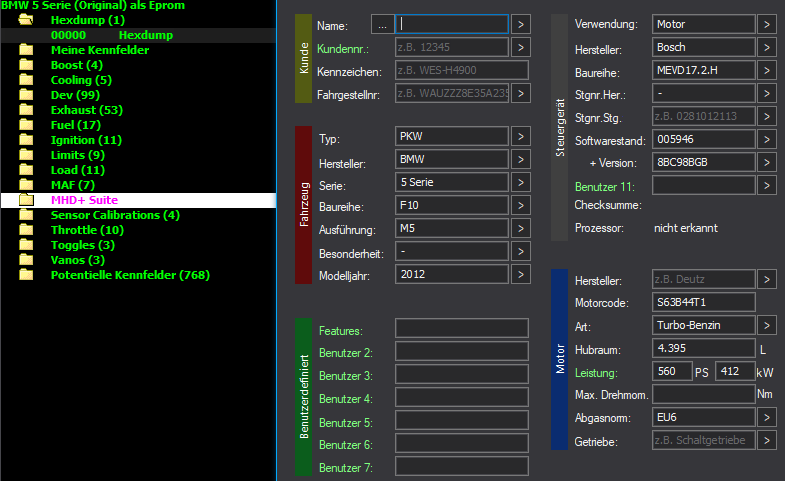This screenshot has height=481, width=785.
Task: Click the Benutzer 5 input field
Action: click(x=462, y=421)
